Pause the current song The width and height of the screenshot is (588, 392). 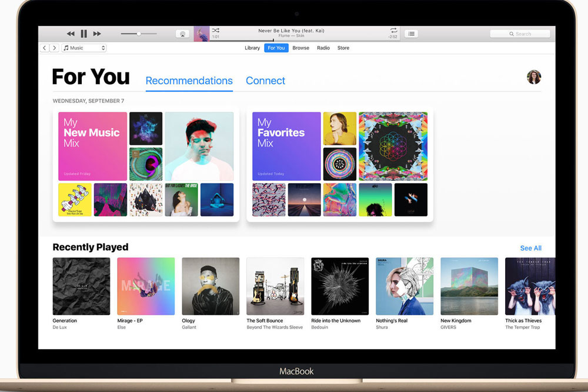[83, 34]
